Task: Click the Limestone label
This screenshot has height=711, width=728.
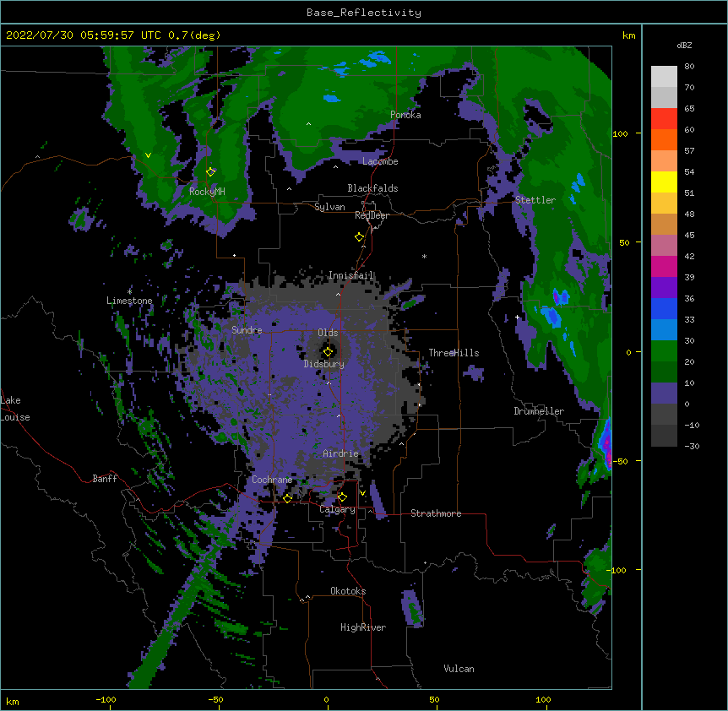Action: [129, 301]
